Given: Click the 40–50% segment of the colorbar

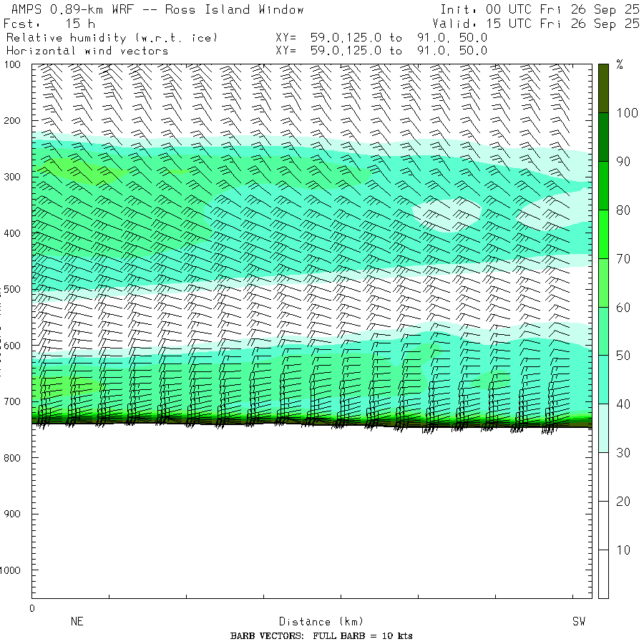Looking at the screenshot, I should point(603,379).
